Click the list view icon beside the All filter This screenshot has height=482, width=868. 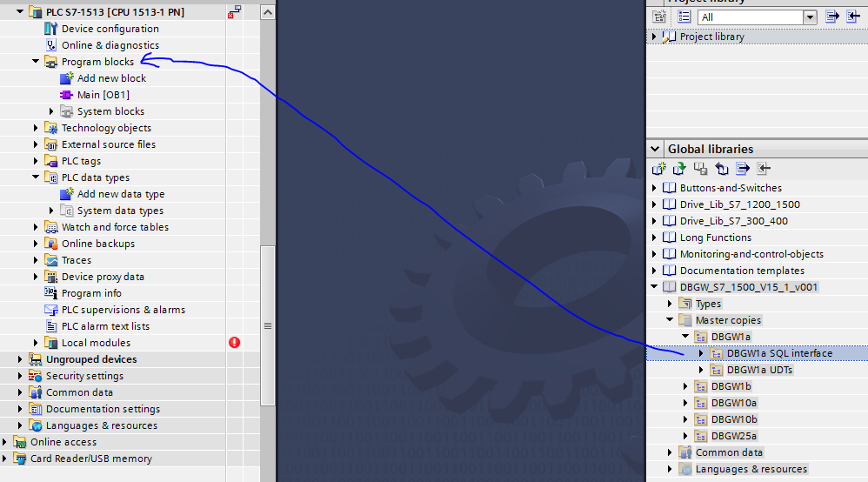(x=684, y=17)
